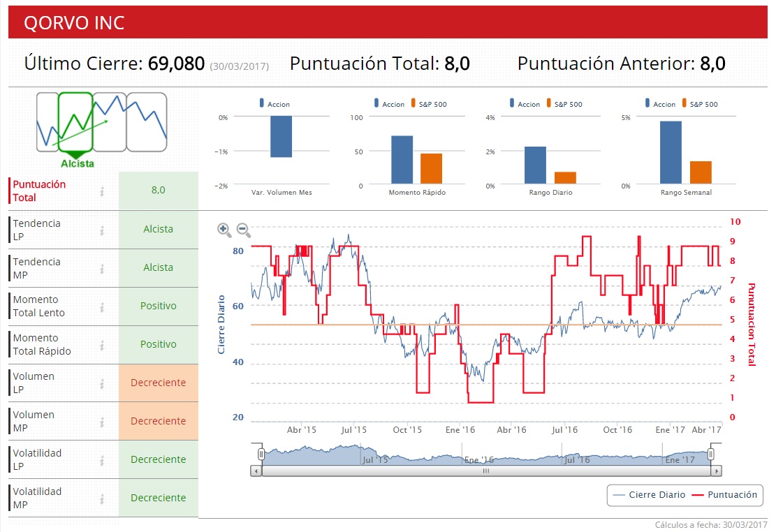776x532 pixels.
Task: Toggle S&P 500 legend in Rango Semanal chart
Action: click(x=700, y=104)
